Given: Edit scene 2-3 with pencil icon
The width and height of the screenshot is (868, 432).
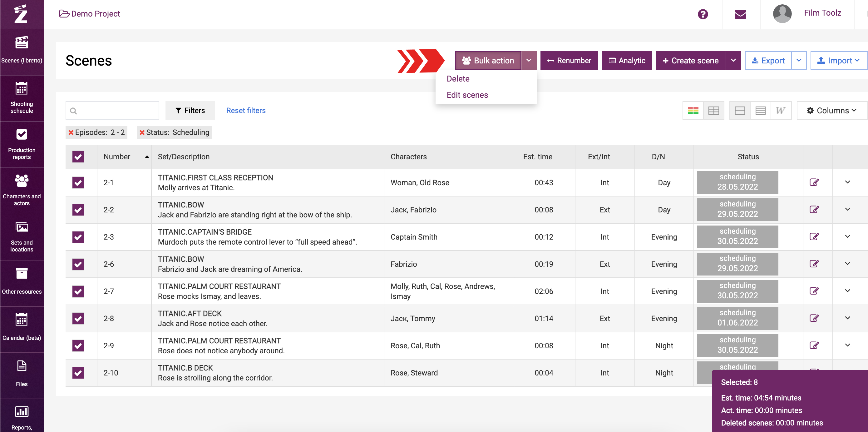Looking at the screenshot, I should (814, 236).
